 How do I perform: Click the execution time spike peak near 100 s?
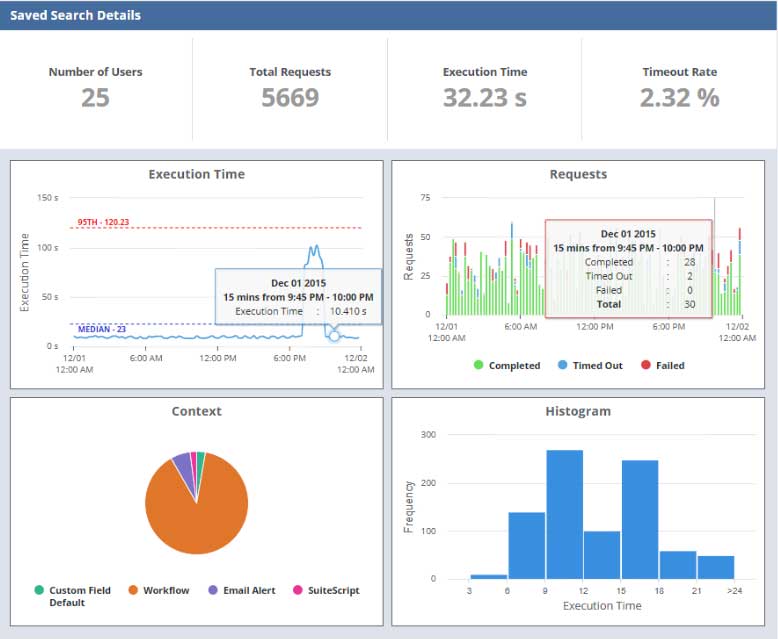tap(315, 246)
